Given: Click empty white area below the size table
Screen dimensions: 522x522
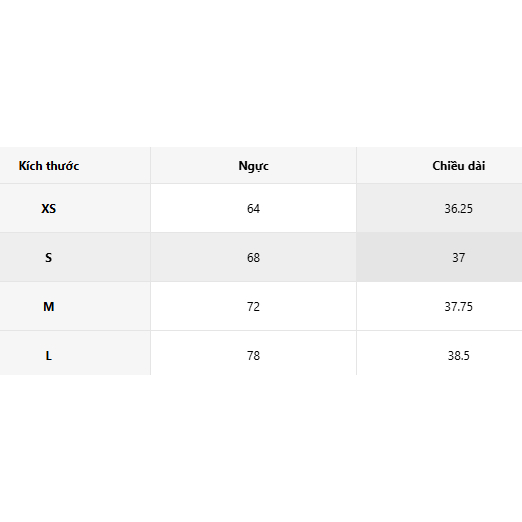Looking at the screenshot, I should click(261, 448).
